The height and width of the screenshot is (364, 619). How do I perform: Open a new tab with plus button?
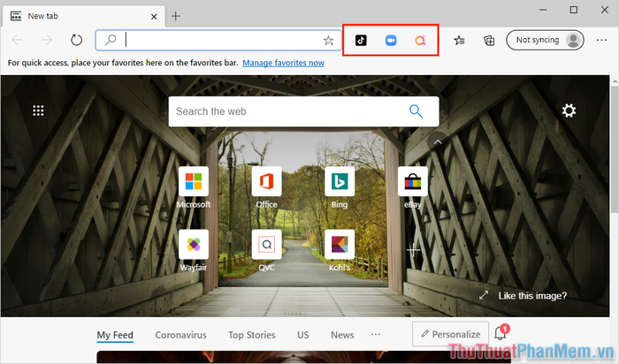coord(176,16)
